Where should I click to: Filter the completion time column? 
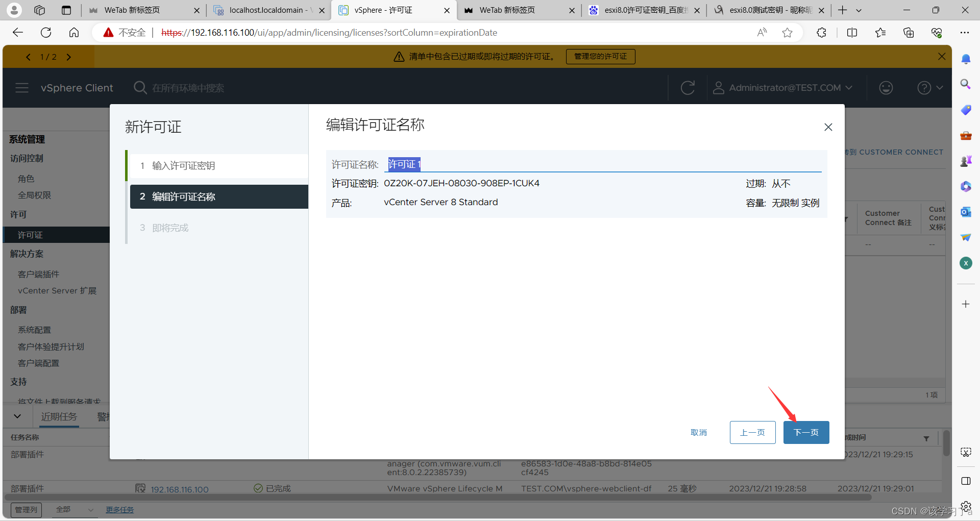point(926,438)
